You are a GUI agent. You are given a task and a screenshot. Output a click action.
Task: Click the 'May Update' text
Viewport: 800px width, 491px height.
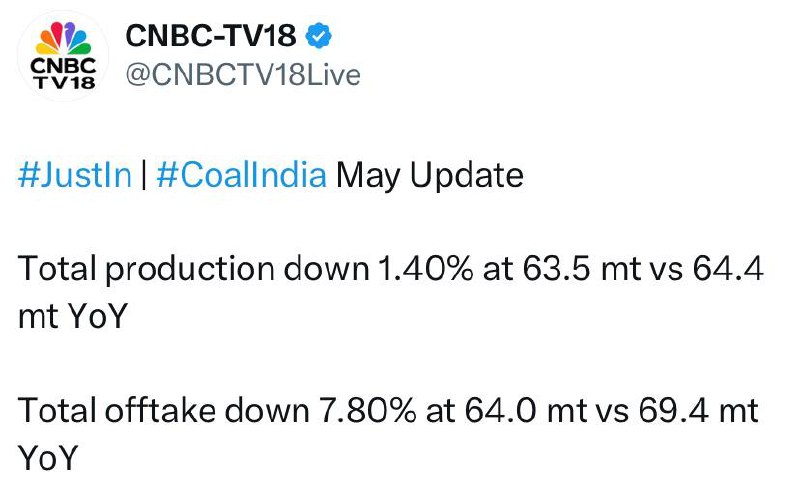pyautogui.click(x=430, y=176)
